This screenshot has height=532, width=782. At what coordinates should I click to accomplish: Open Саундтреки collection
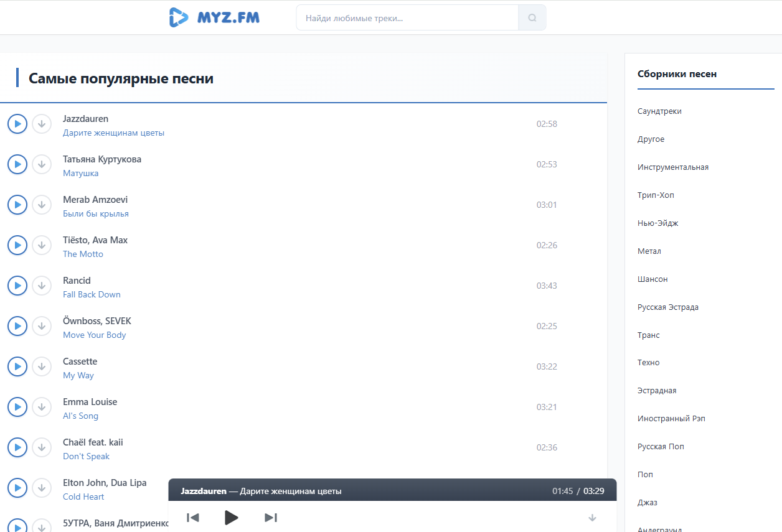[659, 111]
